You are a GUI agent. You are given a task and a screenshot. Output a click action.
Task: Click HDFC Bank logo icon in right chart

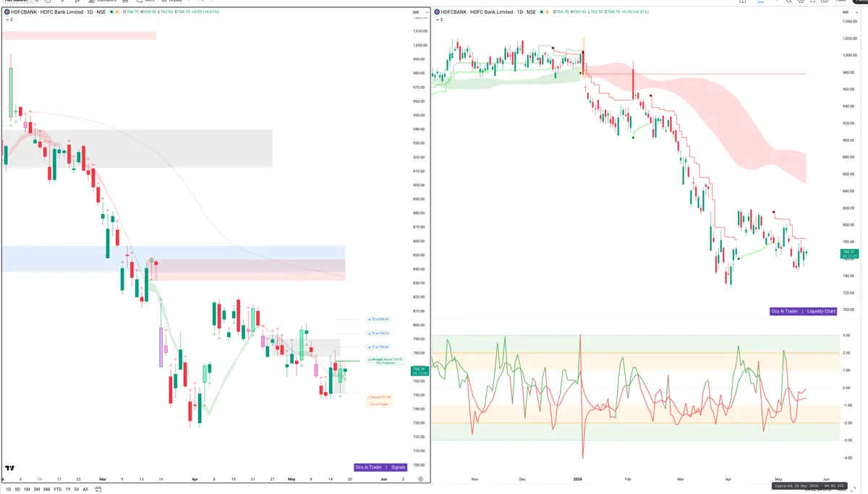tap(437, 12)
